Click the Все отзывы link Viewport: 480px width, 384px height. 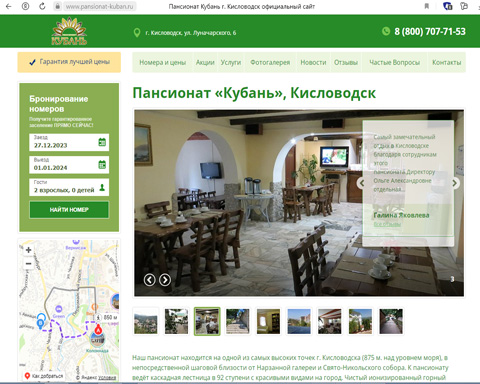click(x=387, y=224)
